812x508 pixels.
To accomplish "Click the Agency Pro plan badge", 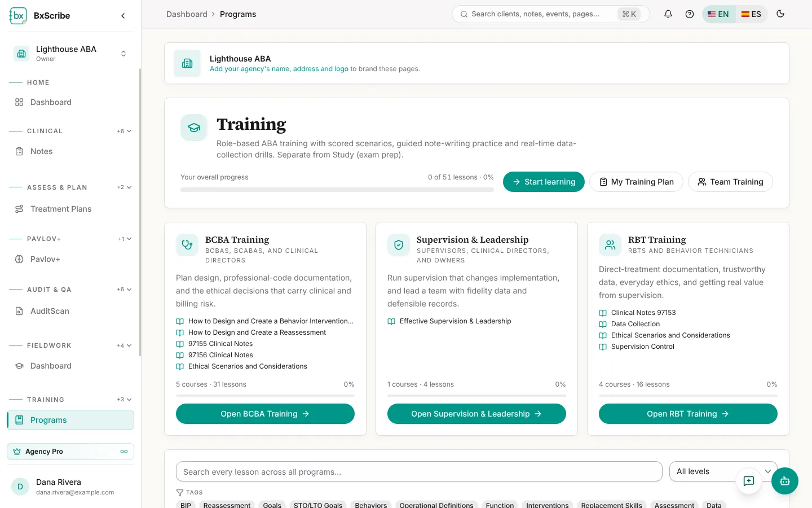I will (x=70, y=452).
